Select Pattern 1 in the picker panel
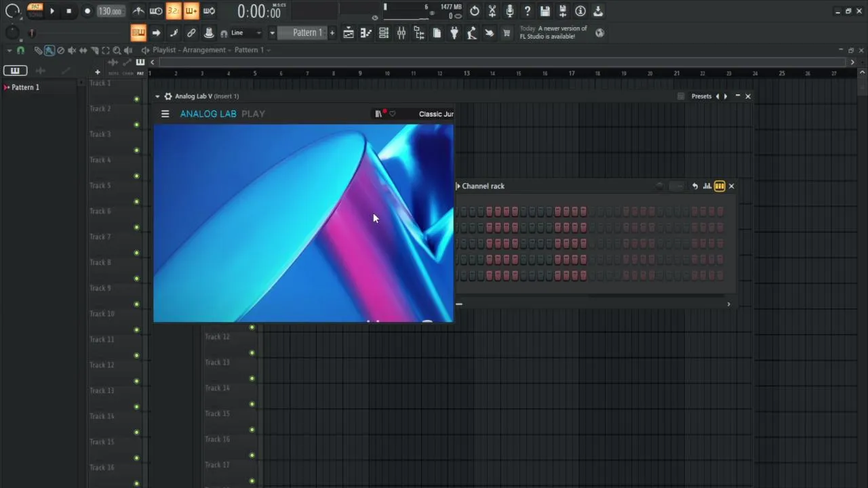This screenshot has width=868, height=488. (25, 87)
